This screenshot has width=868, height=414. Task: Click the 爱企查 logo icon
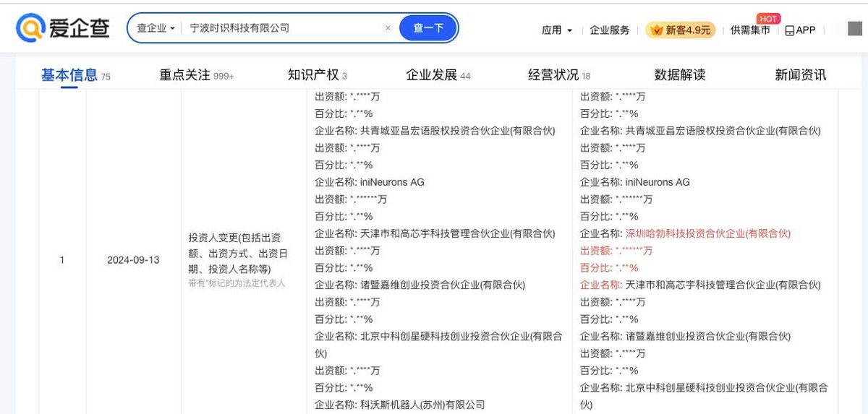click(31, 28)
